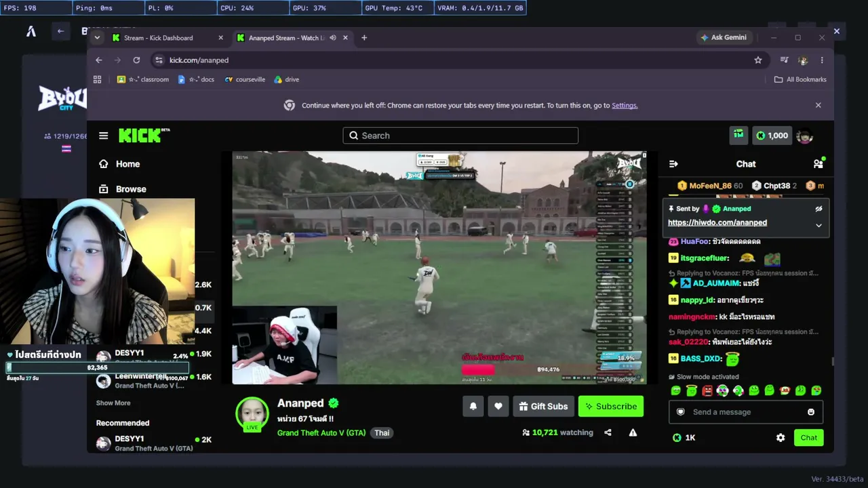Share the stream via share icon
Viewport: 868px width, 488px height.
(608, 432)
